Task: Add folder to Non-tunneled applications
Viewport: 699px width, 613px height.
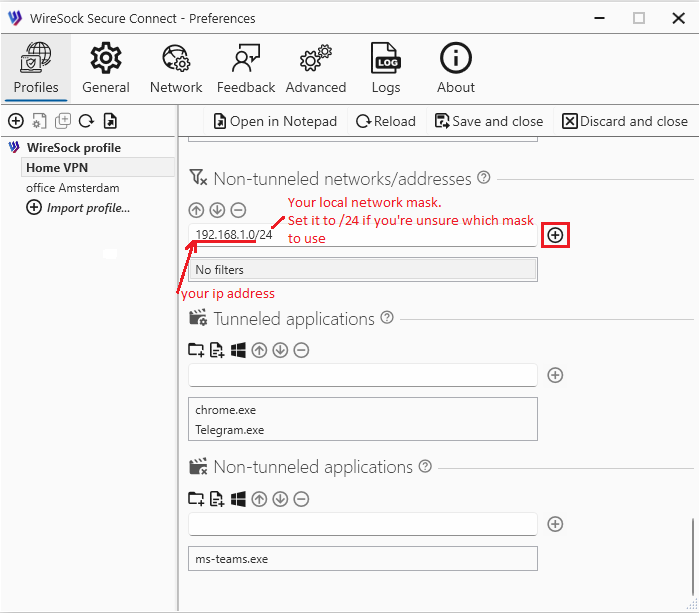Action: (x=196, y=499)
